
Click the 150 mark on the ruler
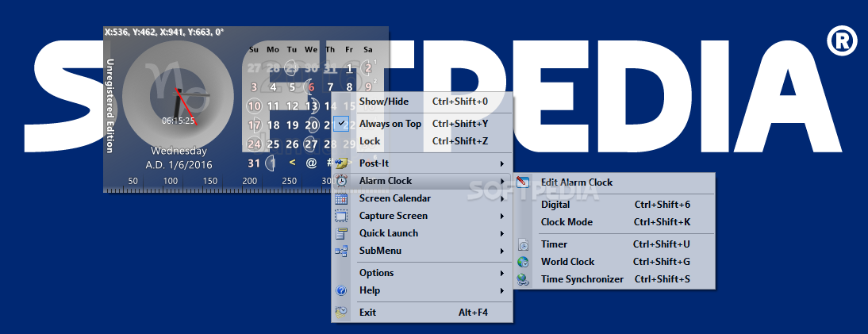(x=210, y=181)
